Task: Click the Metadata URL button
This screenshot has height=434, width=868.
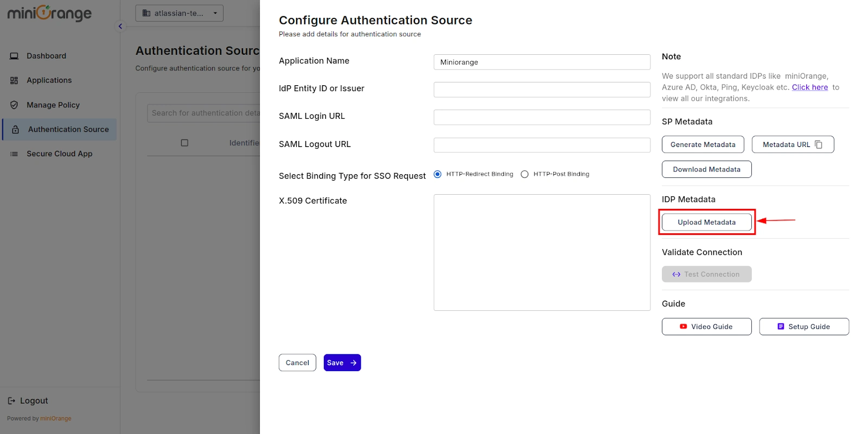Action: [x=793, y=144]
